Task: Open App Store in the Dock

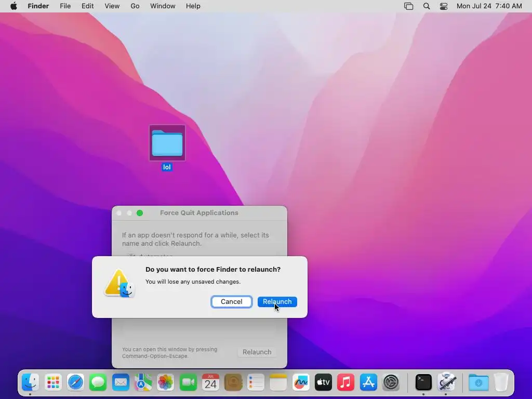Action: click(x=368, y=382)
